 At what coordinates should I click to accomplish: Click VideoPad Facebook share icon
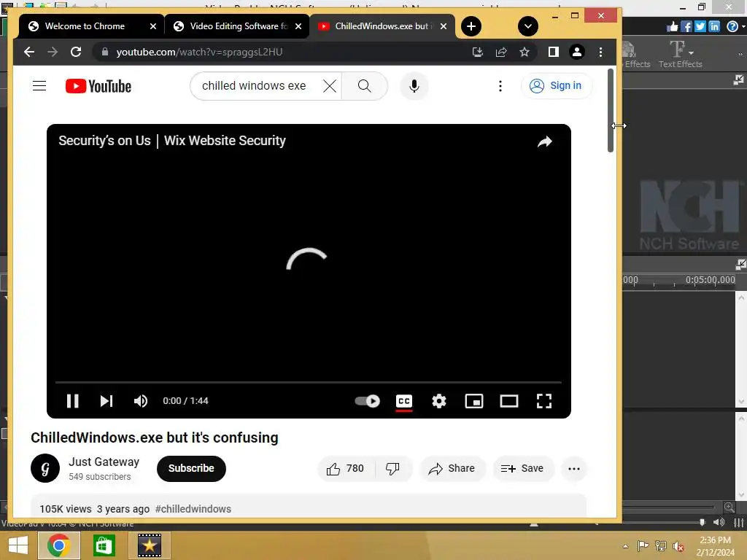point(686,27)
